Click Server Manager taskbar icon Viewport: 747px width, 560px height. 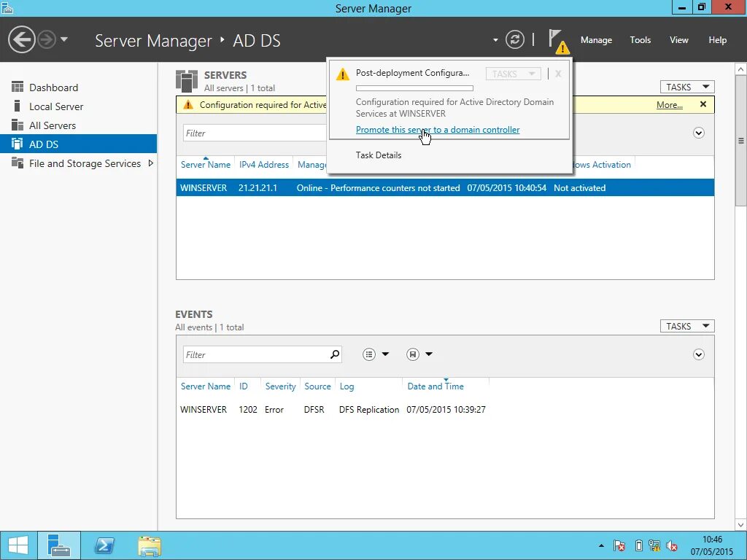(58, 545)
